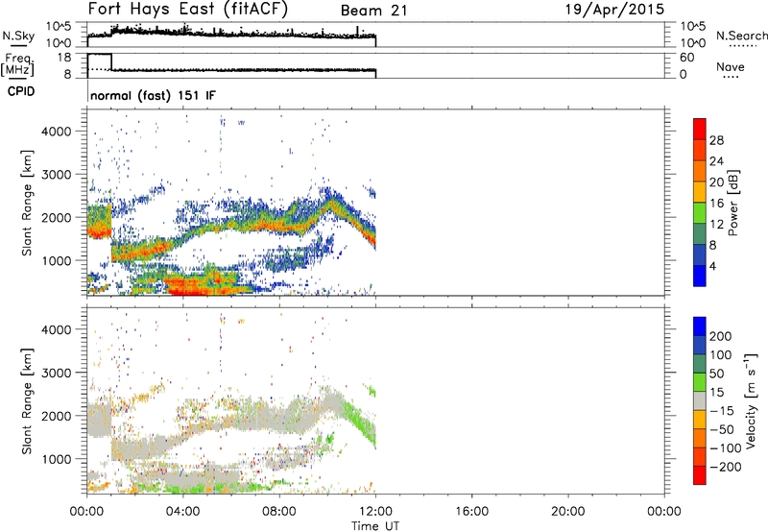Click the power panel 'Slant Range [km]' label
Image resolution: width=768 pixels, height=532 pixels.
pos(27,203)
